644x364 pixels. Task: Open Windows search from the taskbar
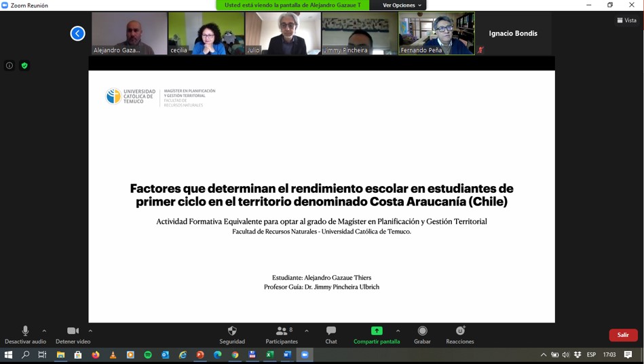tap(26, 354)
